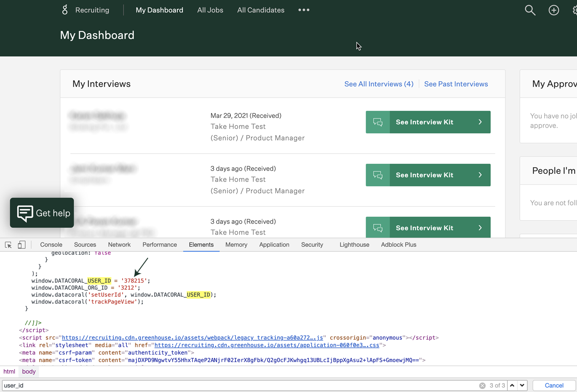Screen dimensions: 577x392
Task: Switch to the Performance tab
Action: [x=160, y=245]
